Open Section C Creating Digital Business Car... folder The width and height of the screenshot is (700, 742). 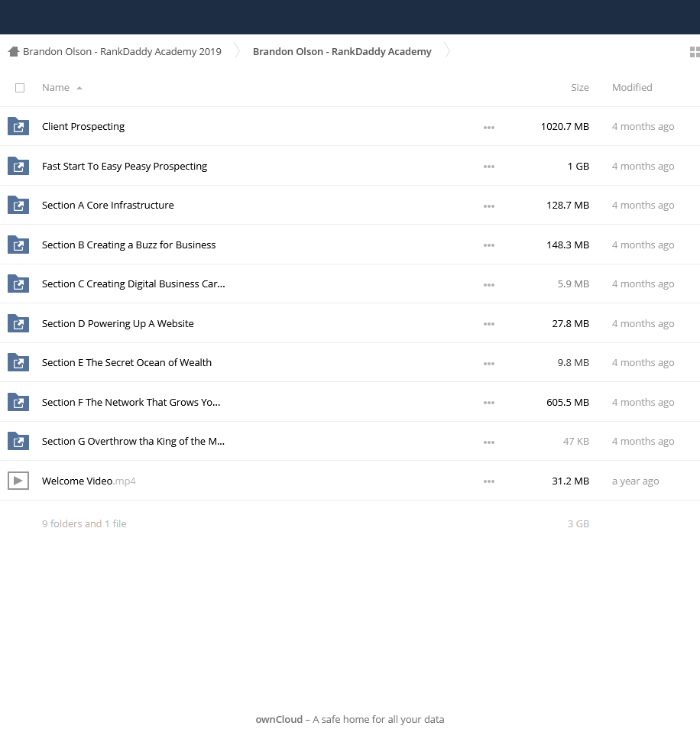coord(134,284)
